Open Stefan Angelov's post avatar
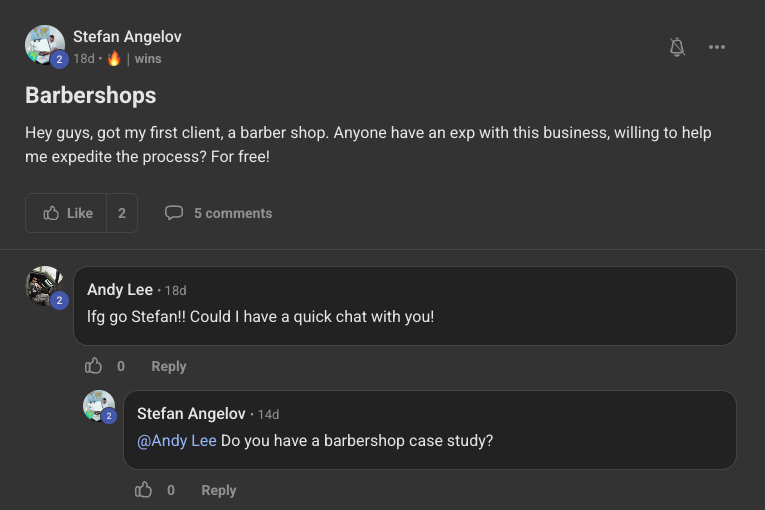Screen dimensions: 765x510 (x=45, y=46)
